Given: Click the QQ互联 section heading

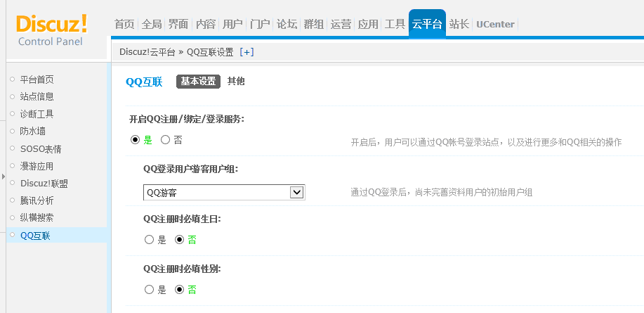Looking at the screenshot, I should [x=144, y=82].
